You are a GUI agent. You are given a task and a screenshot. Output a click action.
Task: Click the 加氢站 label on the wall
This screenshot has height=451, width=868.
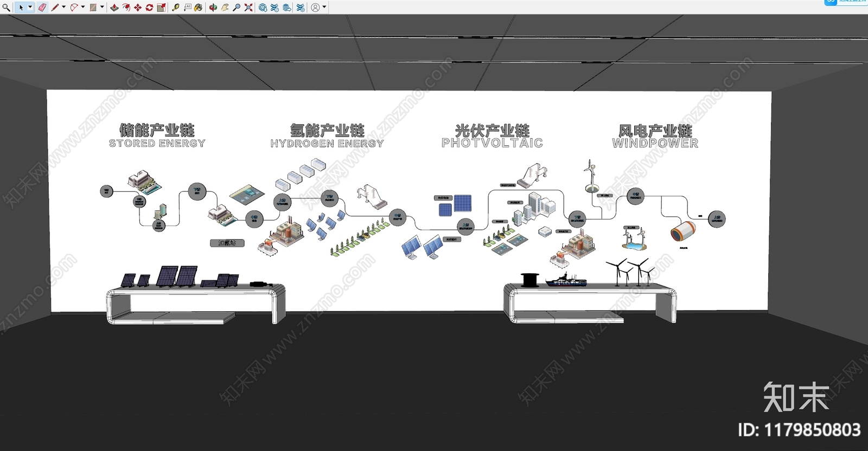[227, 243]
